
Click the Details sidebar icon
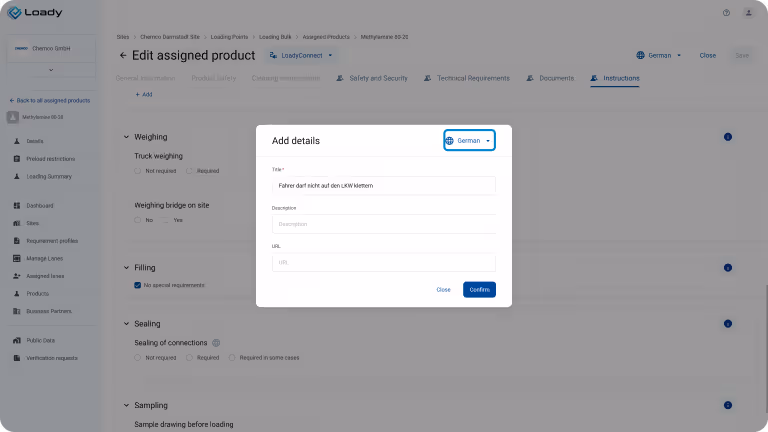(x=17, y=141)
